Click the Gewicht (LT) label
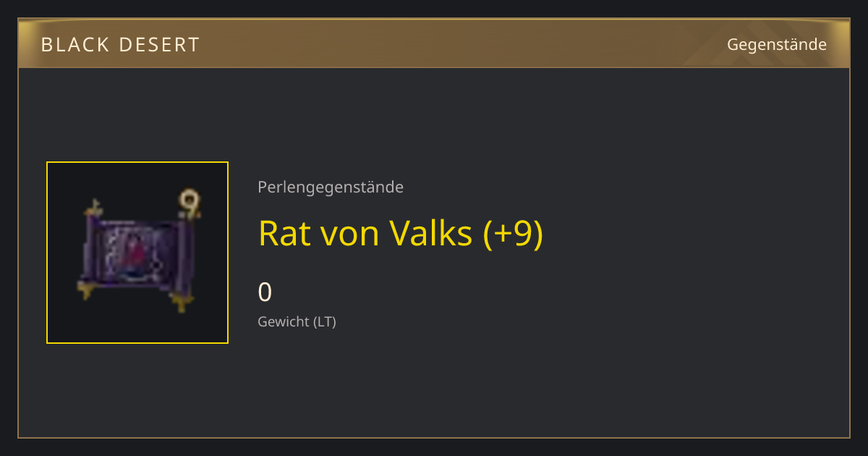 pyautogui.click(x=297, y=321)
